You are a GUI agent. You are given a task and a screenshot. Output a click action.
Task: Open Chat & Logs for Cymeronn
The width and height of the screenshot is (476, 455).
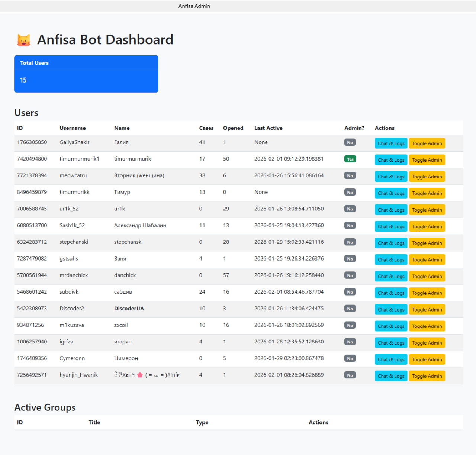click(x=391, y=359)
